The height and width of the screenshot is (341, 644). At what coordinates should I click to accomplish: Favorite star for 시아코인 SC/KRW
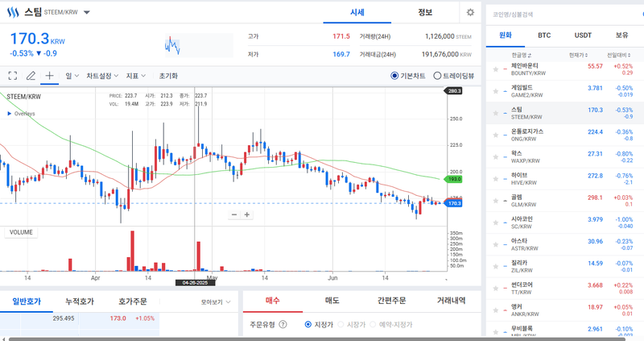coord(496,222)
